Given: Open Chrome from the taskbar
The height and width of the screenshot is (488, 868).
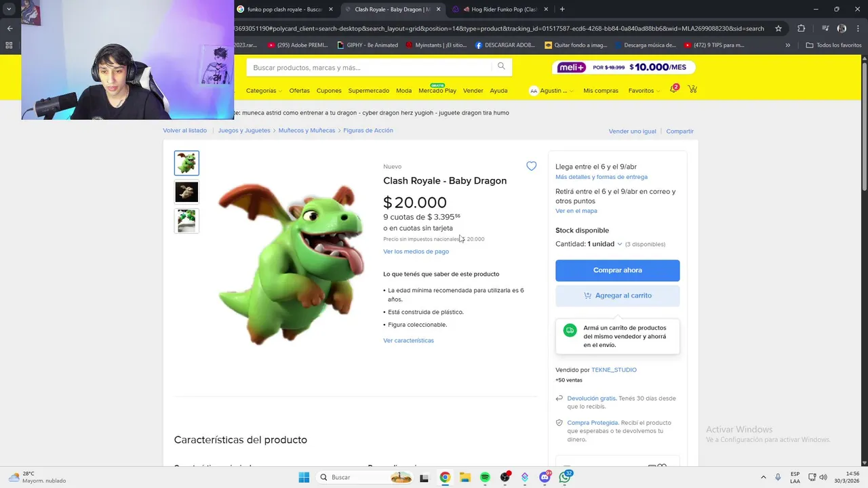Looking at the screenshot, I should click(445, 477).
